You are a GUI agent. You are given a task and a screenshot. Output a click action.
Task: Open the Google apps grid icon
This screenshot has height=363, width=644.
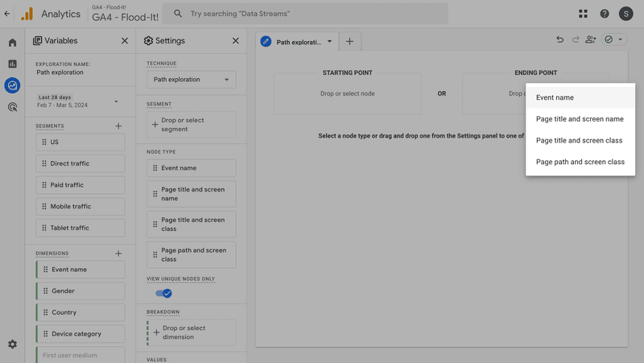[583, 14]
